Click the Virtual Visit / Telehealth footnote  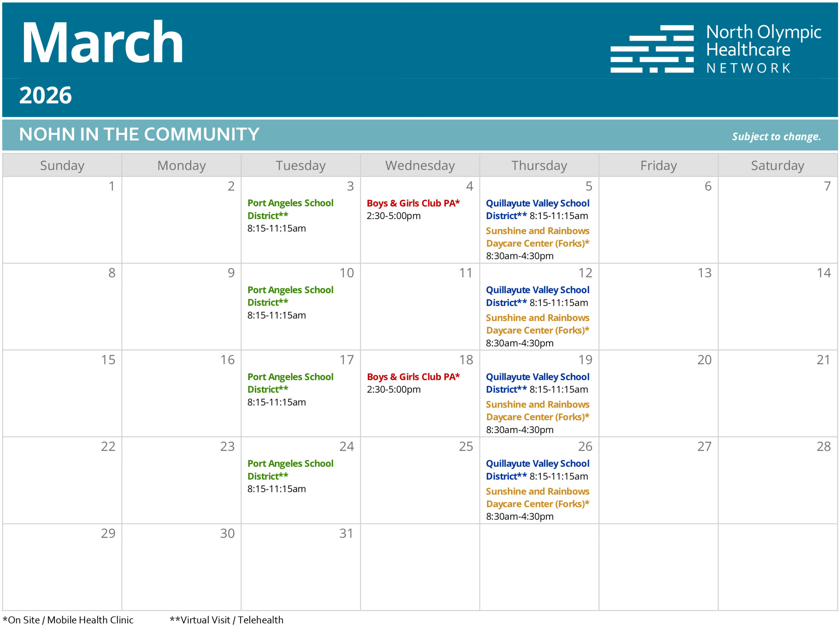click(226, 620)
